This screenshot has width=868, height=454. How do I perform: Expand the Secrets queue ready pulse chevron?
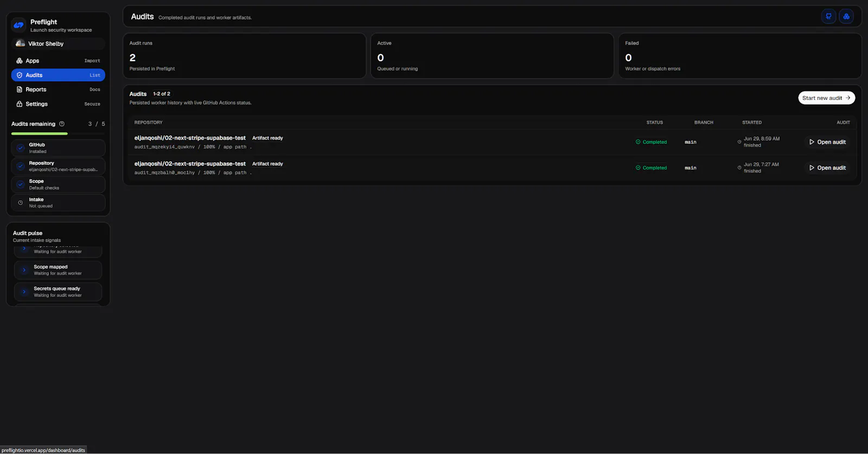(x=24, y=292)
